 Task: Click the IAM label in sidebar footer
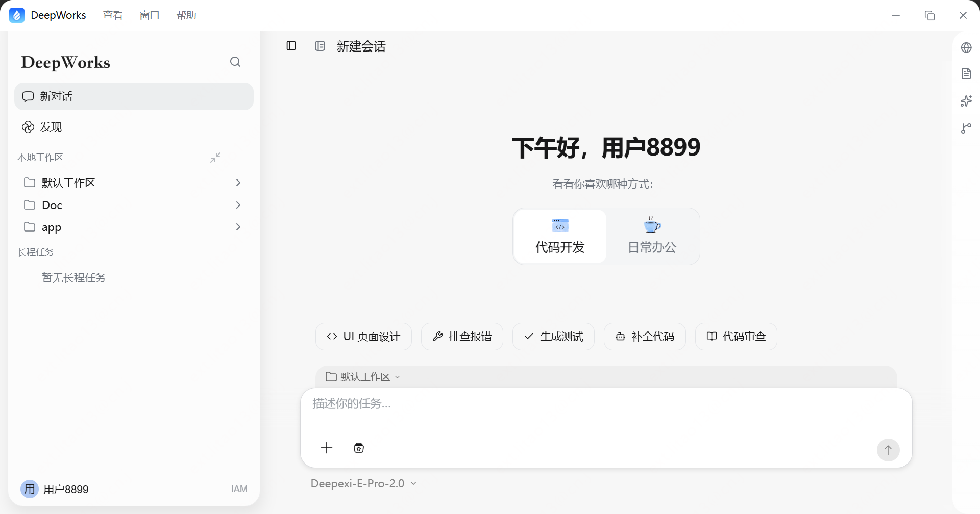239,489
